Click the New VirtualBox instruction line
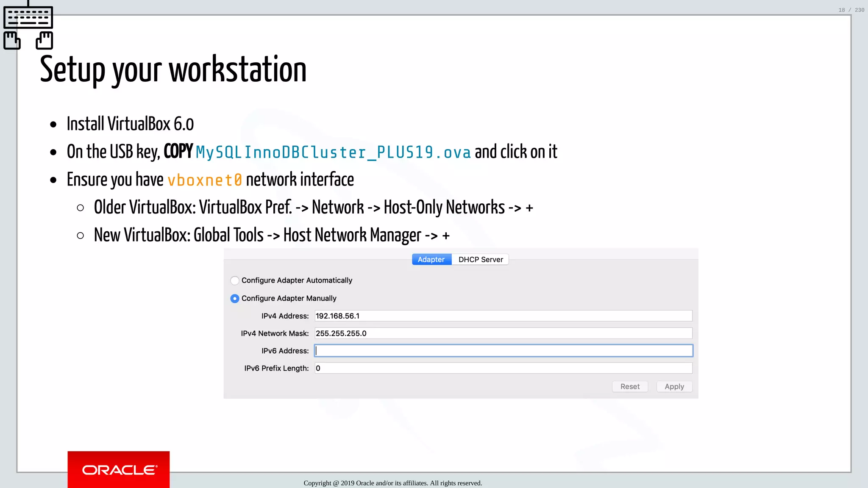 click(272, 235)
